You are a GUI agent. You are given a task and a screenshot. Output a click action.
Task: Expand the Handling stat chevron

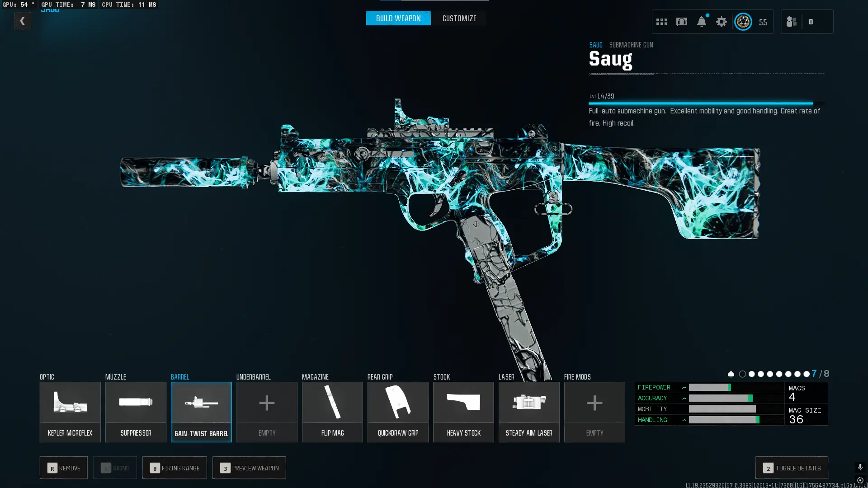click(x=684, y=420)
